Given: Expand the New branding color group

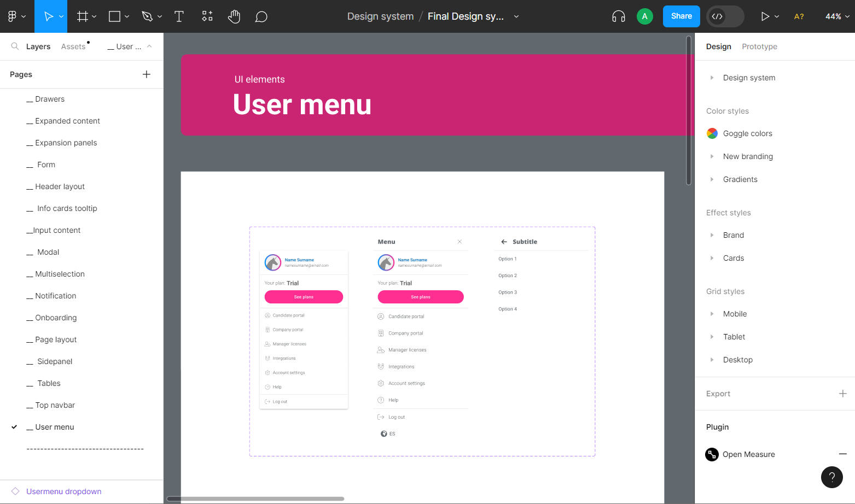Looking at the screenshot, I should pyautogui.click(x=712, y=156).
